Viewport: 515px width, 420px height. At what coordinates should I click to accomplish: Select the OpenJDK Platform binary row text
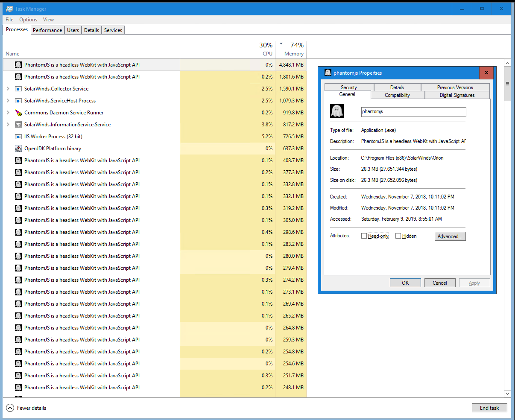(x=53, y=149)
